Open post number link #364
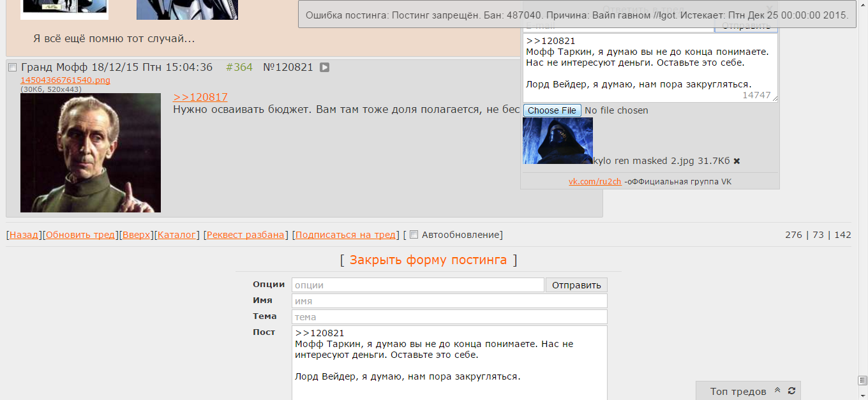 239,67
